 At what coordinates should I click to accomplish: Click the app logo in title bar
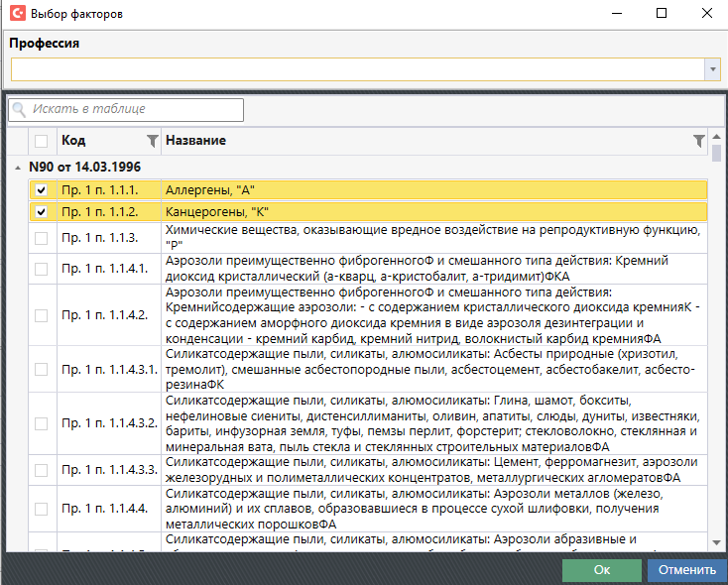pyautogui.click(x=15, y=15)
